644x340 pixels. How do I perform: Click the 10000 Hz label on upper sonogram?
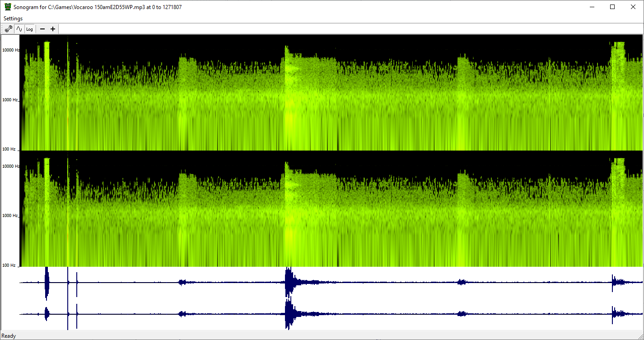pos(11,50)
